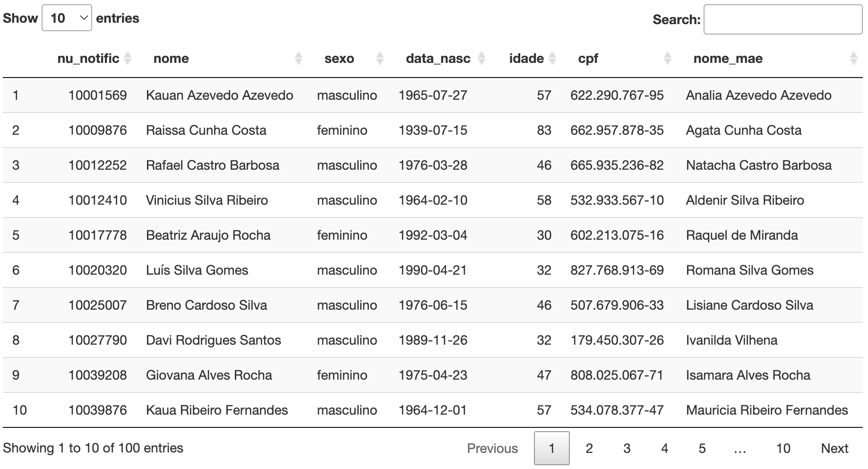868x469 pixels.
Task: Toggle sort icon for sexo column
Action: point(379,58)
